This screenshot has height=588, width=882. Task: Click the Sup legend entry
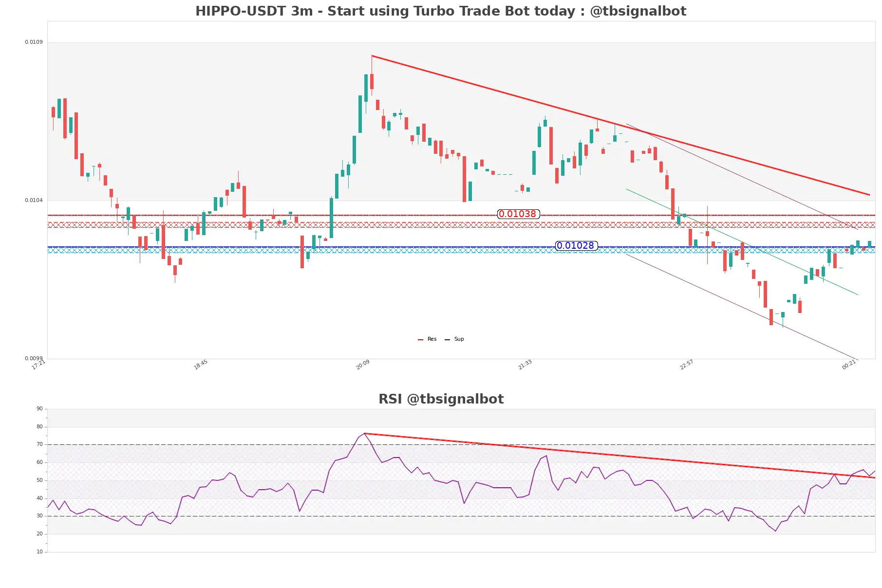[454, 339]
